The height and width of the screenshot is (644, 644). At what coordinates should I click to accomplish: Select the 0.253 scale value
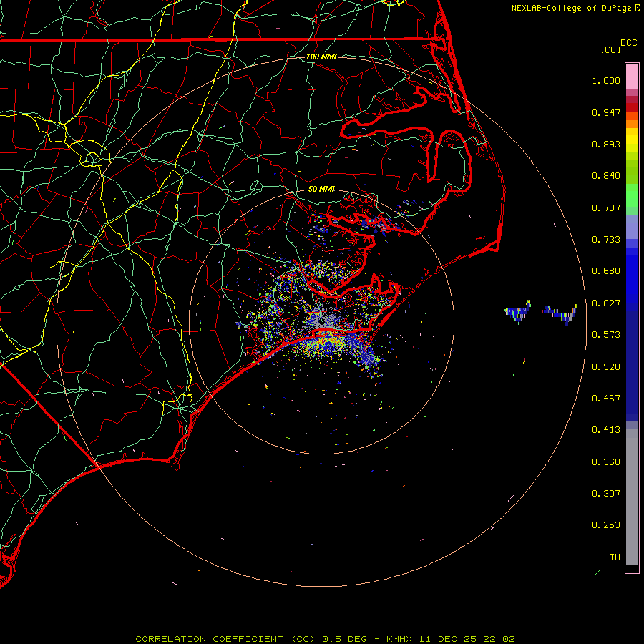pyautogui.click(x=606, y=525)
